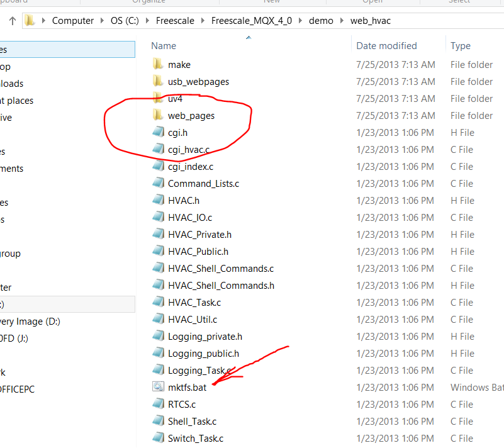Image resolution: width=504 pixels, height=448 pixels.
Task: Select the cgi.h file icon
Action: click(x=158, y=132)
